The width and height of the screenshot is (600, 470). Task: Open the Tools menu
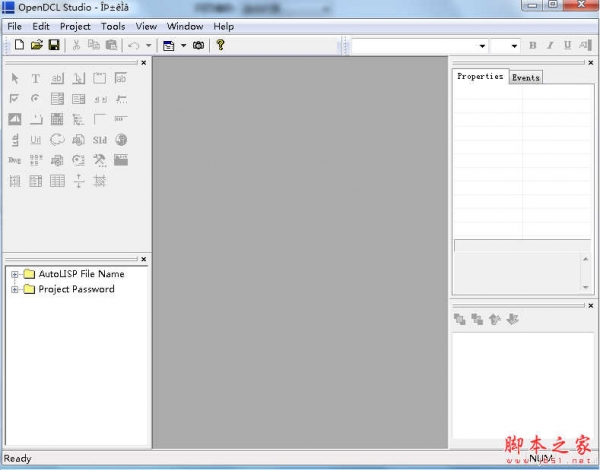[113, 26]
